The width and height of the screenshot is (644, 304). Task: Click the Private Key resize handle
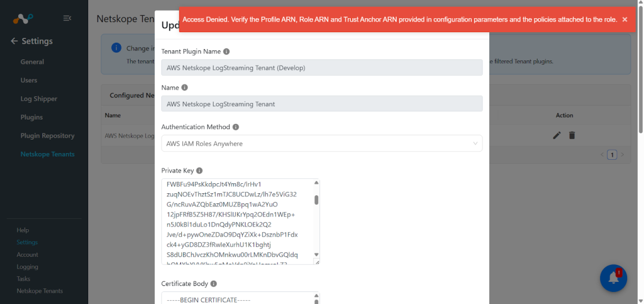317,262
